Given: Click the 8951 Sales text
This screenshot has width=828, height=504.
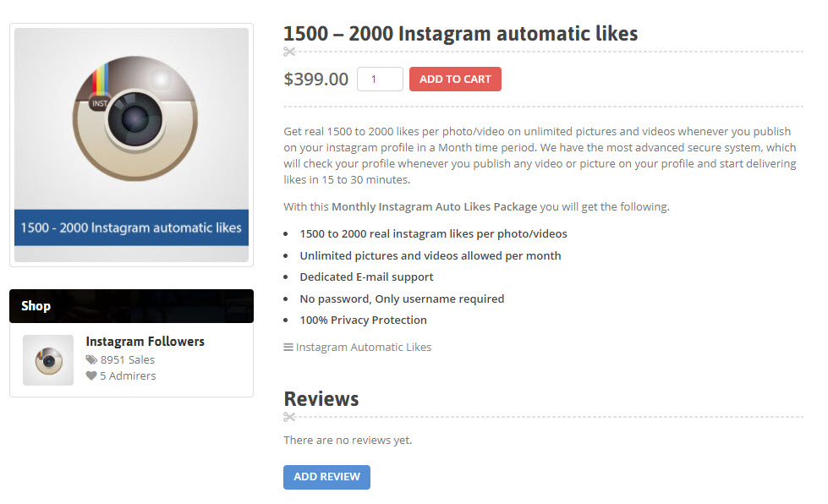Looking at the screenshot, I should tap(128, 359).
